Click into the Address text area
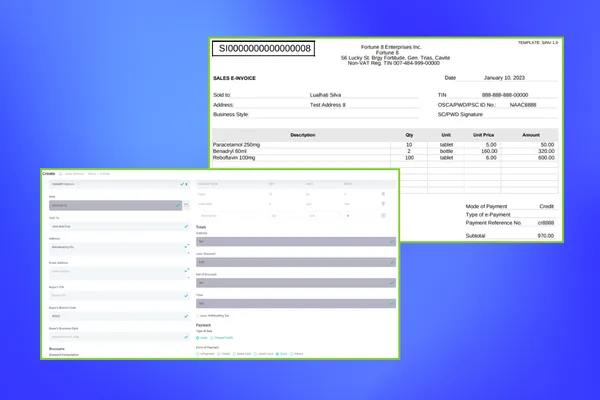Screen dimensions: 600x400 (119, 249)
